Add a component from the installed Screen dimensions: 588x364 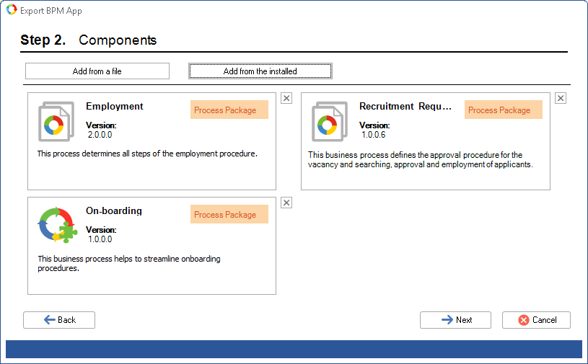(260, 71)
